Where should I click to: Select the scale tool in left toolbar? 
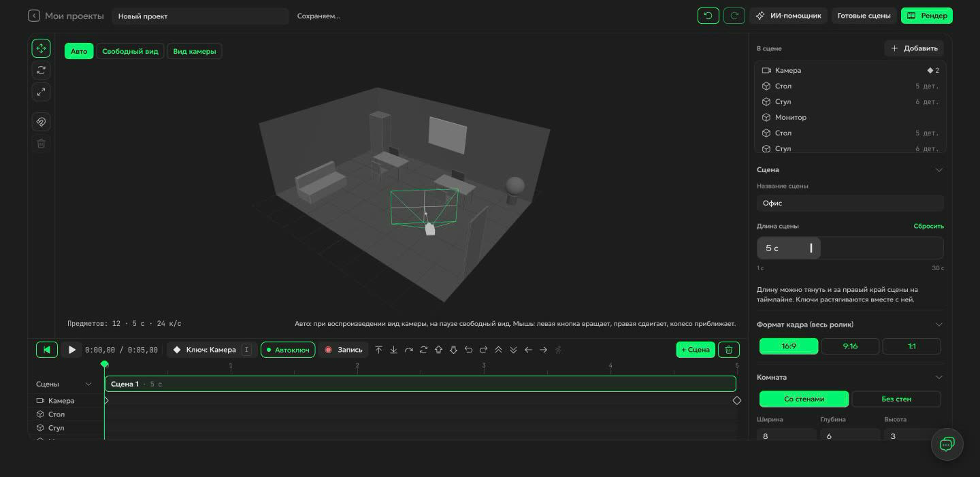tap(41, 92)
